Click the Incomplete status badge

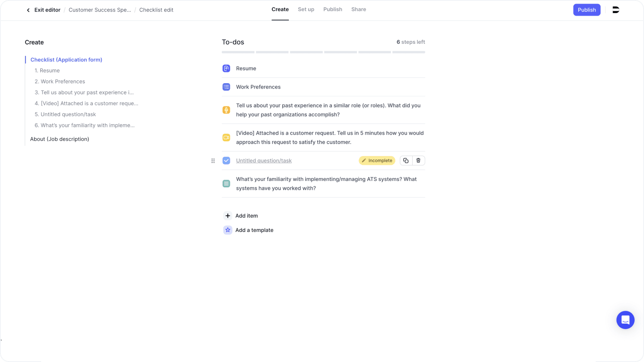coord(377,160)
